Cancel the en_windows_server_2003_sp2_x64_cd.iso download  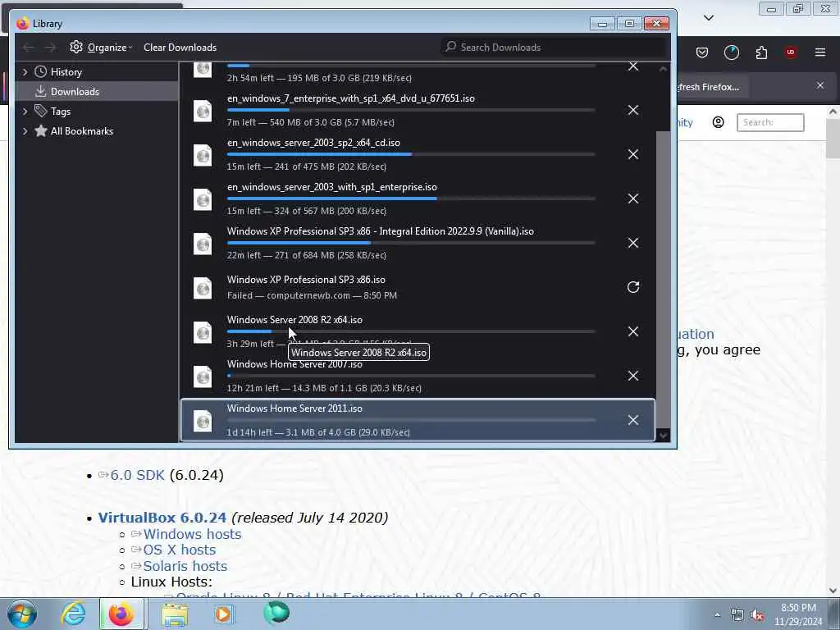pos(633,154)
